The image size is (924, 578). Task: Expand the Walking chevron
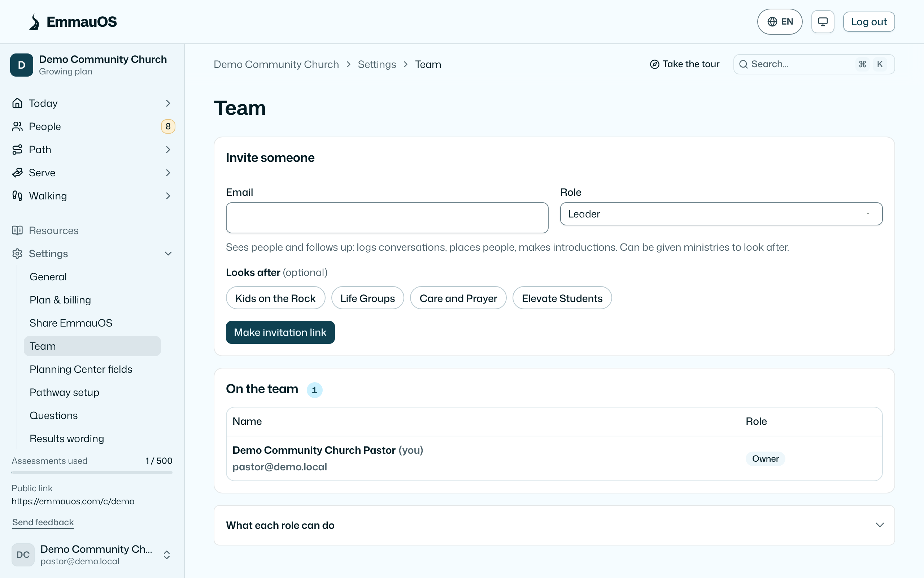pyautogui.click(x=168, y=196)
